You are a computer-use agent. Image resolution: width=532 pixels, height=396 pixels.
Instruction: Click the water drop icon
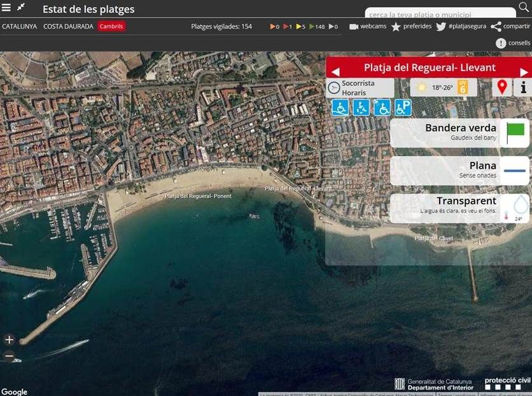click(x=521, y=204)
